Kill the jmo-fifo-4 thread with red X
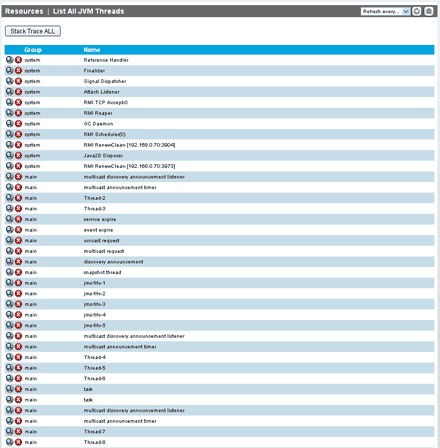Viewport: 440px width, 448px height. pos(18,315)
